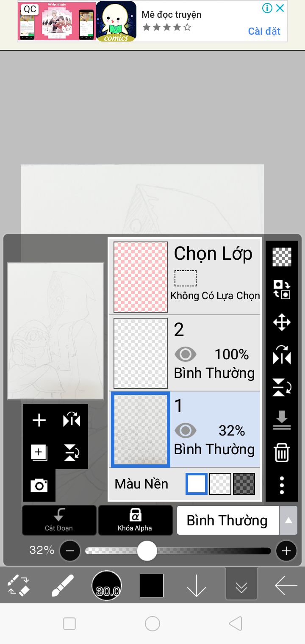Toggle Khóa Alpha lock
Image resolution: width=305 pixels, height=644 pixels.
coord(135,520)
